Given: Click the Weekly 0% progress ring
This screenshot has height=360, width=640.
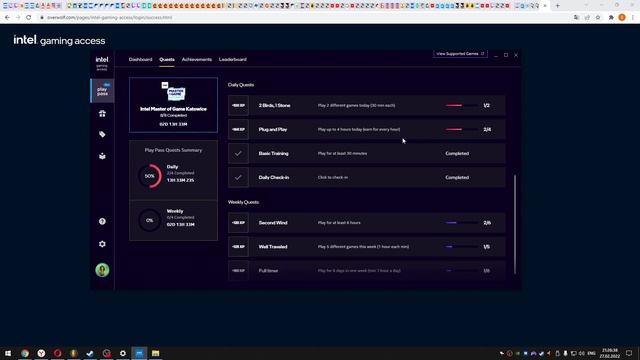Looking at the screenshot, I should [x=150, y=220].
